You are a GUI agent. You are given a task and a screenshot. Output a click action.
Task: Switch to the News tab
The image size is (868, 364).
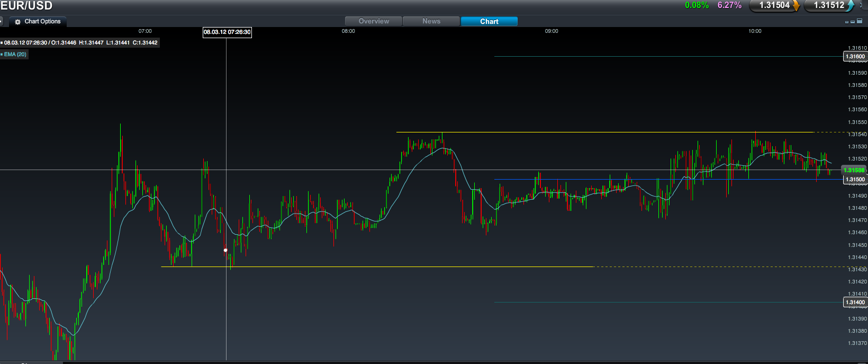click(431, 21)
